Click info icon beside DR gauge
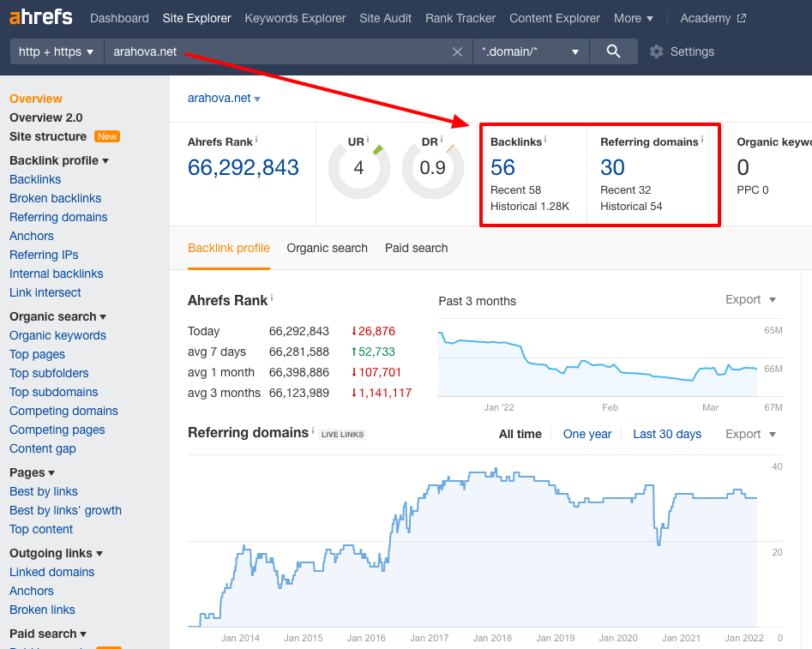Screen dimensions: 812x649 (x=442, y=140)
